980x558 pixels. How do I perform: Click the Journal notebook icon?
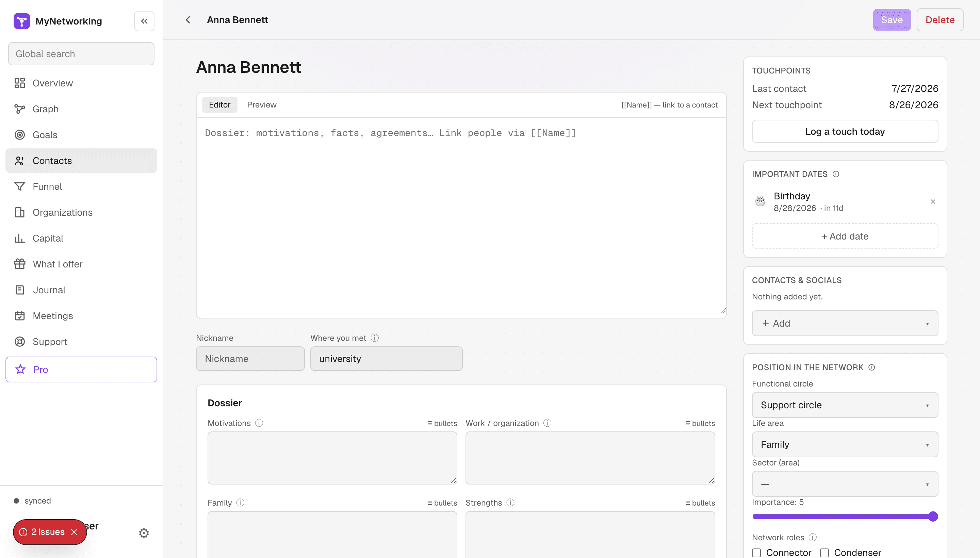tap(19, 290)
